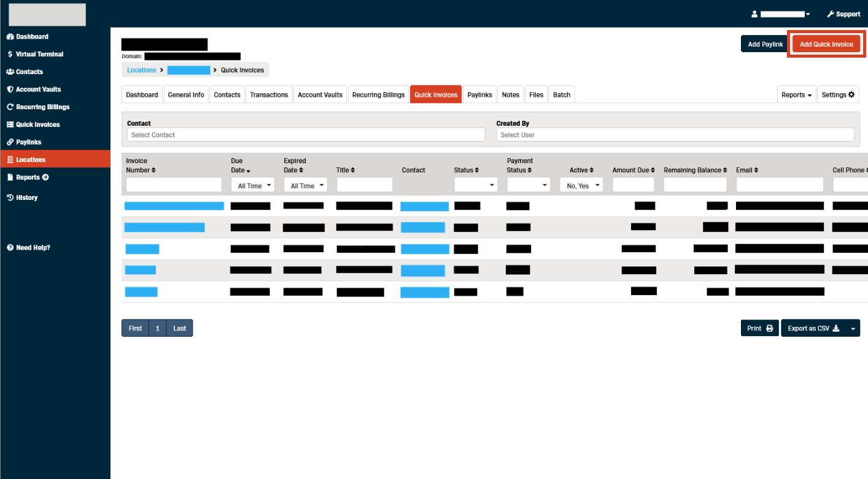Open the Due Date All Time dropdown

tap(252, 185)
